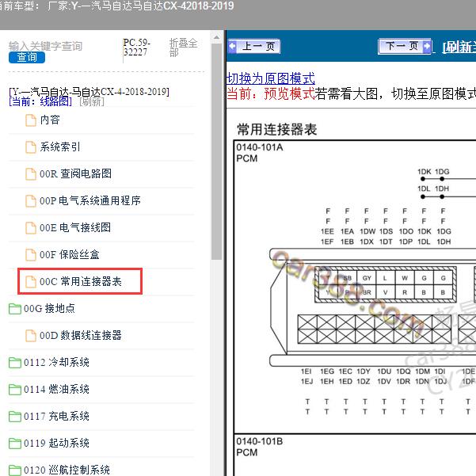Click the file icon beside 00F 保险丝盒
Screen dimensions: 476x476
[x=30, y=255]
